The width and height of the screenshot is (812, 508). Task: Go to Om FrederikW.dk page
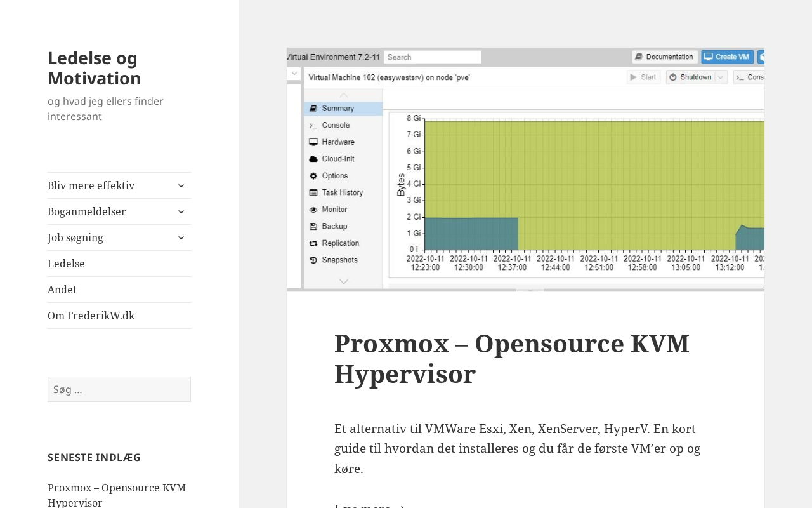pyautogui.click(x=91, y=316)
